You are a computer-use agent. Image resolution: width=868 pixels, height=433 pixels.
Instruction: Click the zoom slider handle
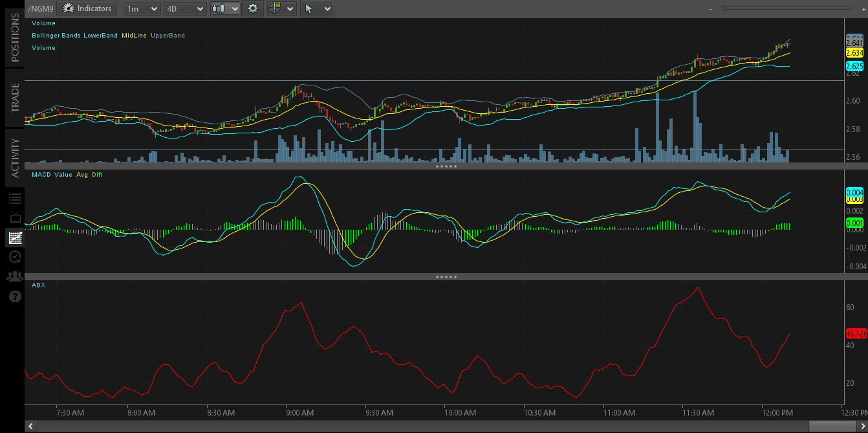(724, 8)
